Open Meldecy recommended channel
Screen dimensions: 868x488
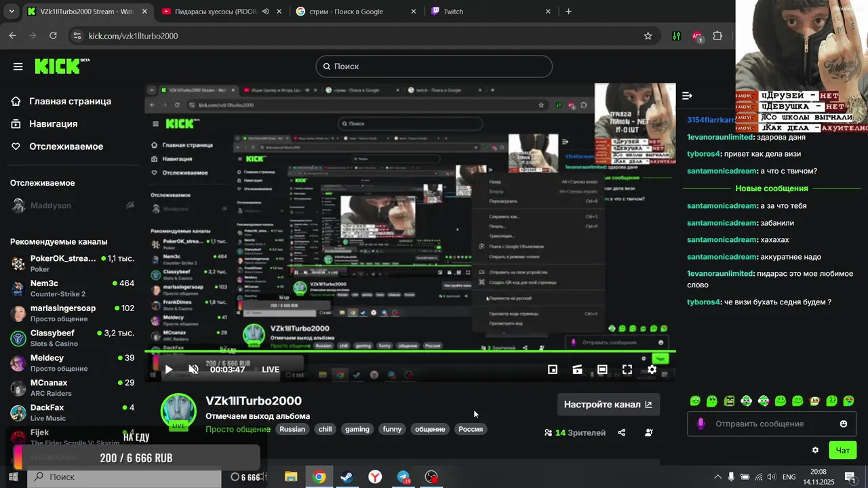point(73,363)
